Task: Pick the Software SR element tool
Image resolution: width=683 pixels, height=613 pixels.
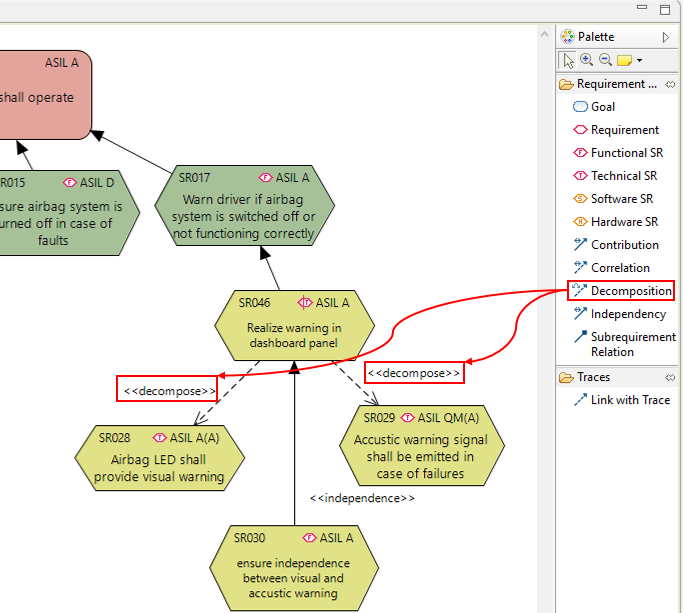Action: click(621, 199)
